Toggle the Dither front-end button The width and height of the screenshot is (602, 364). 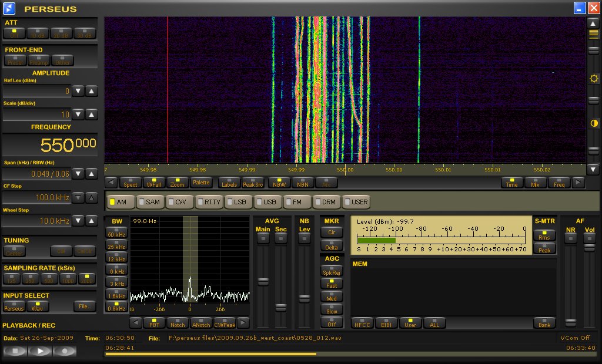click(x=62, y=60)
